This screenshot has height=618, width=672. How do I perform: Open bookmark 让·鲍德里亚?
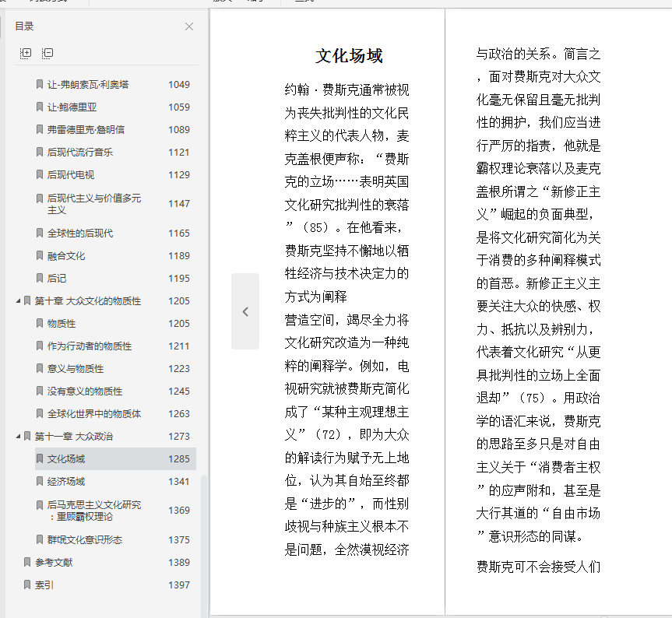[x=72, y=107]
